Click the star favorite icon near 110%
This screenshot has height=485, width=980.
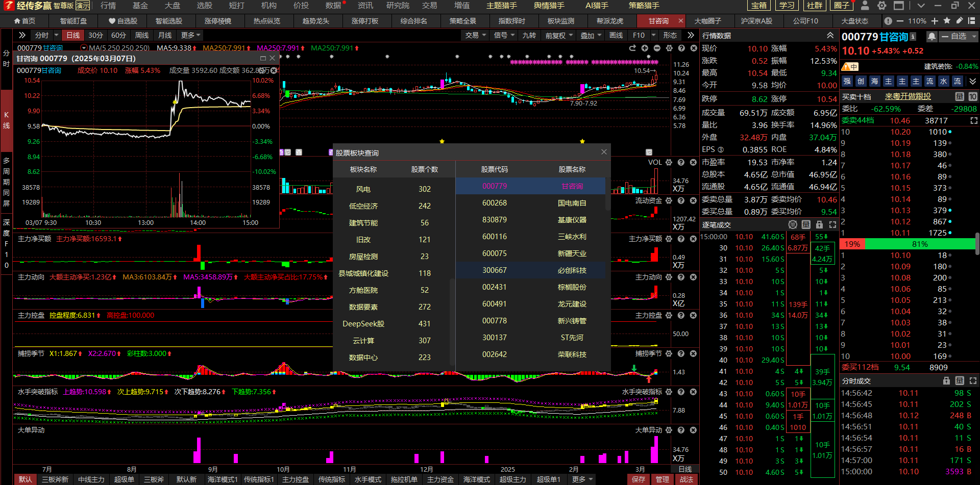click(947, 21)
